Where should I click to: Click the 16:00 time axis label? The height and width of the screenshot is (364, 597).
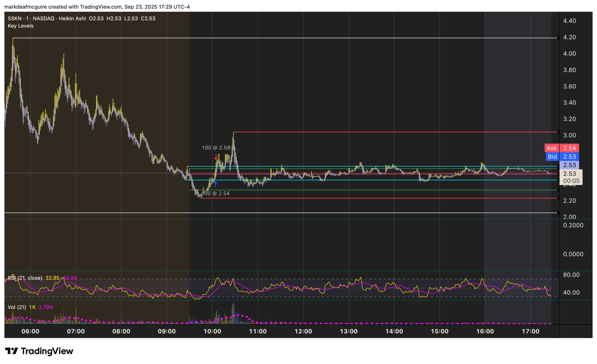[x=485, y=331]
